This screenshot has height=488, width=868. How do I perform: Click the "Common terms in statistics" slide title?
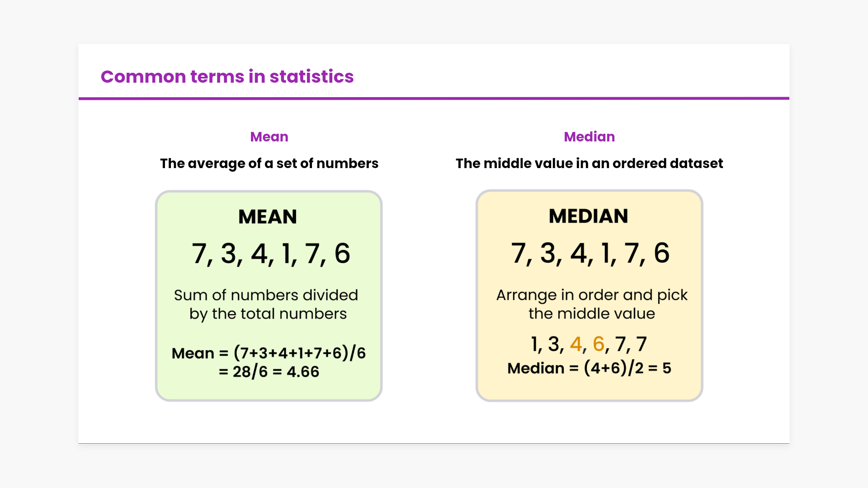pos(227,77)
